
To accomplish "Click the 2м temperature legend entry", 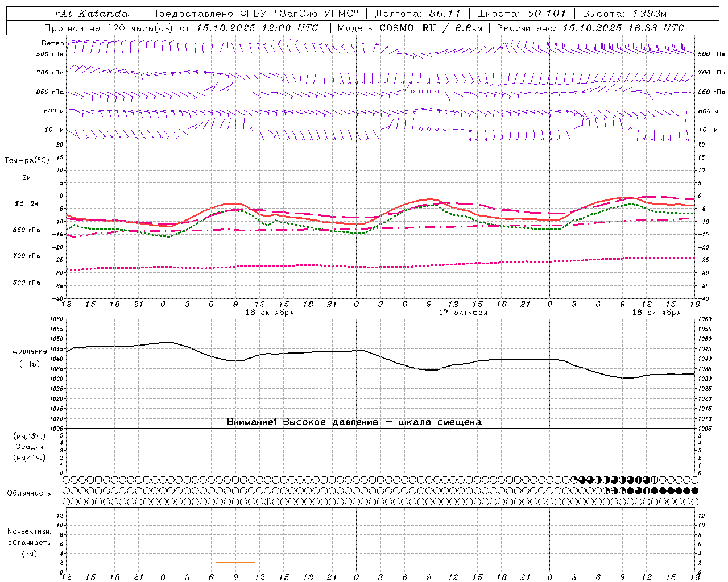I will (27, 178).
